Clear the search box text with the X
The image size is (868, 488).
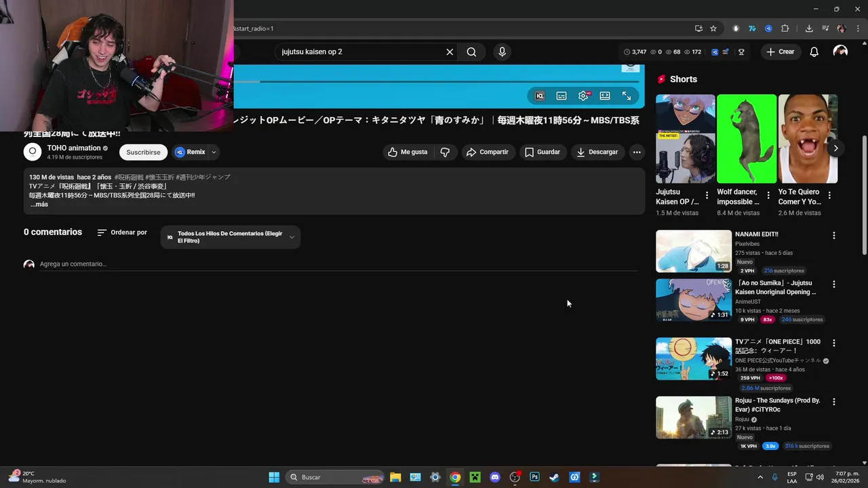[x=450, y=52]
